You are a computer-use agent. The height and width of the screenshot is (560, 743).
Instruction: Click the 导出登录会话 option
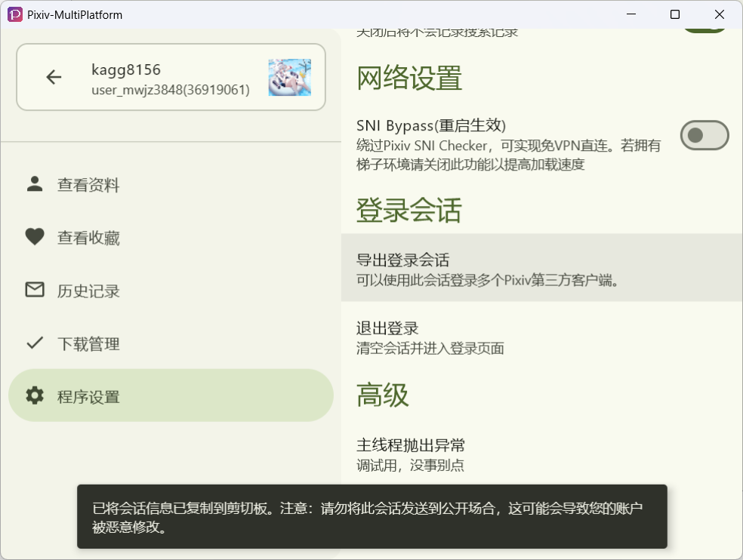(x=541, y=268)
